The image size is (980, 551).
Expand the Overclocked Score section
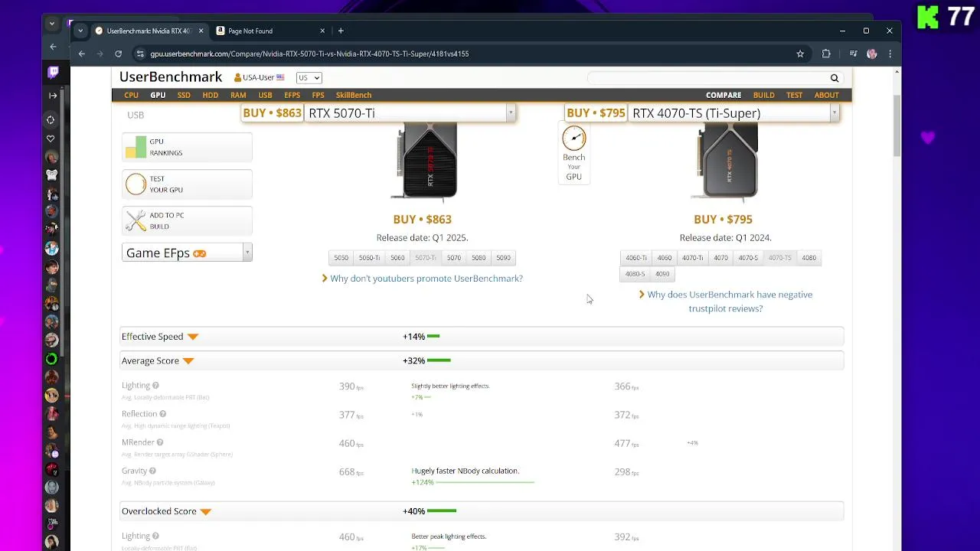pyautogui.click(x=205, y=512)
